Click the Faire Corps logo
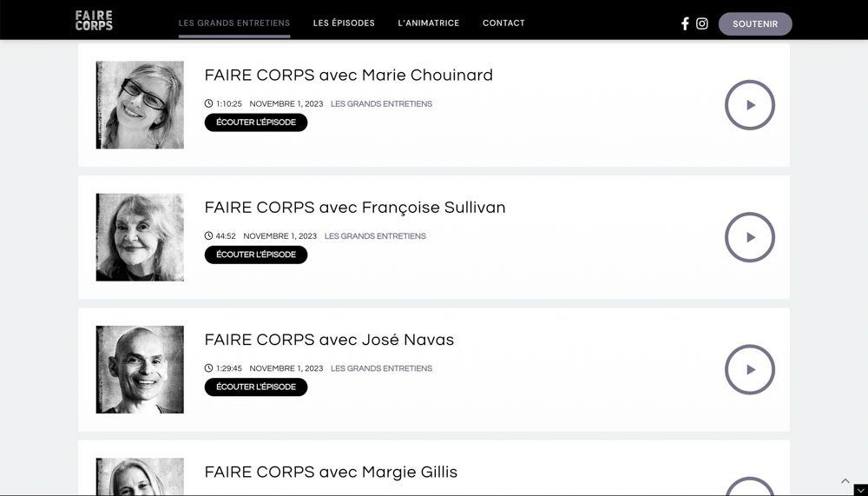 94,21
